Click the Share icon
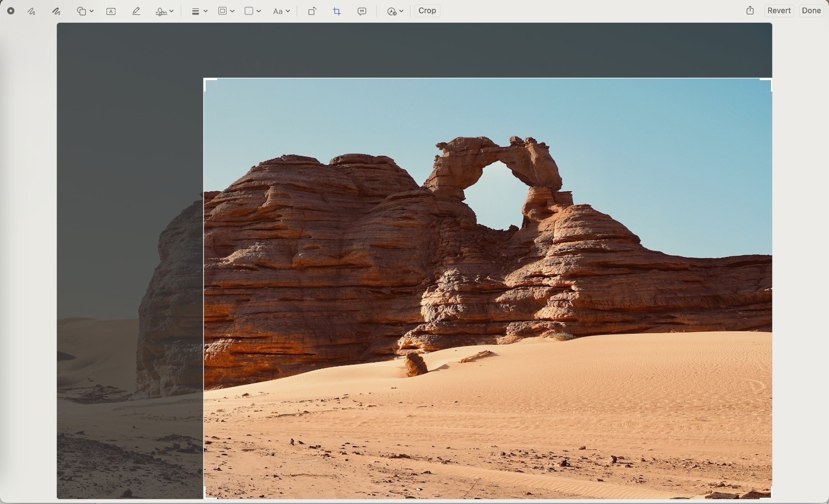The image size is (829, 504). pyautogui.click(x=750, y=11)
